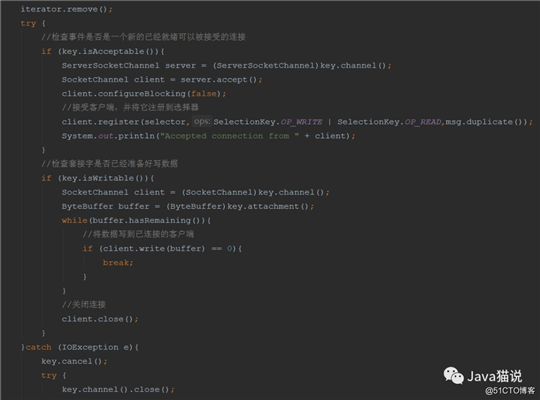Click the 'false' keyword in configureBlocking call
The height and width of the screenshot is (400, 540).
204,94
